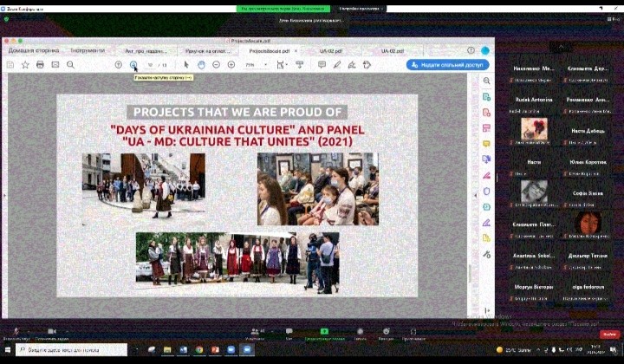Image resolution: width=624 pixels, height=364 pixels.
Task: Click the zoom in plus icon
Action: click(x=231, y=65)
